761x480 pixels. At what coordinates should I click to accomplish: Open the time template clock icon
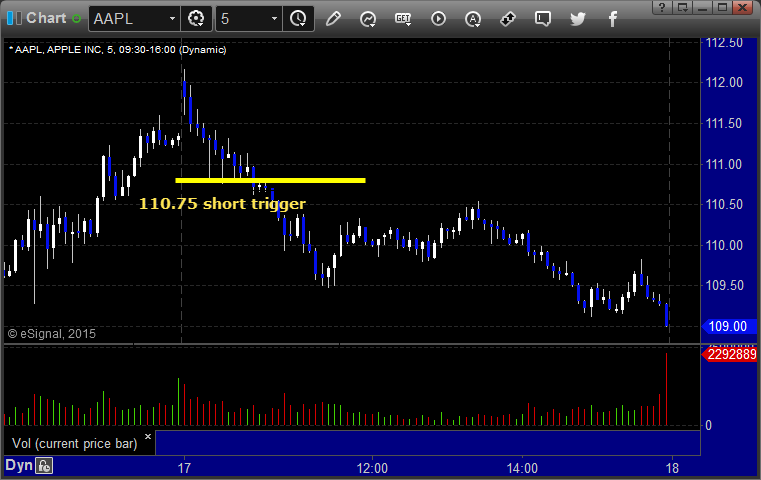pos(298,19)
